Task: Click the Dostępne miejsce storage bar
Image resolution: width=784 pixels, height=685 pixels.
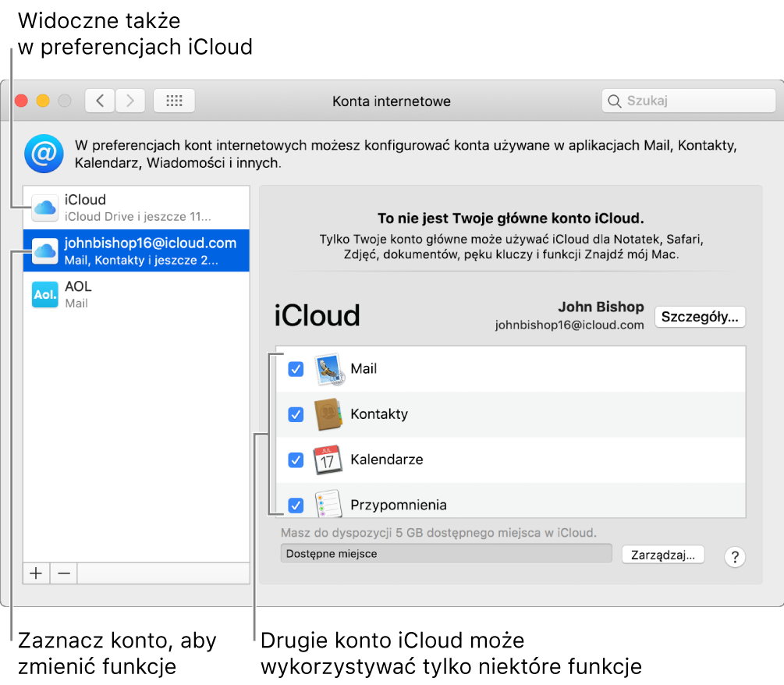Action: click(445, 553)
